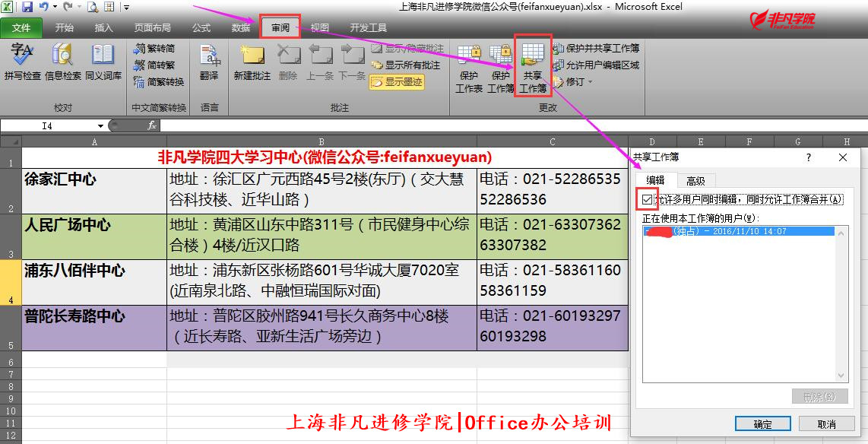
Task: Click 保护工作簿 protect workbook
Action: 500,68
